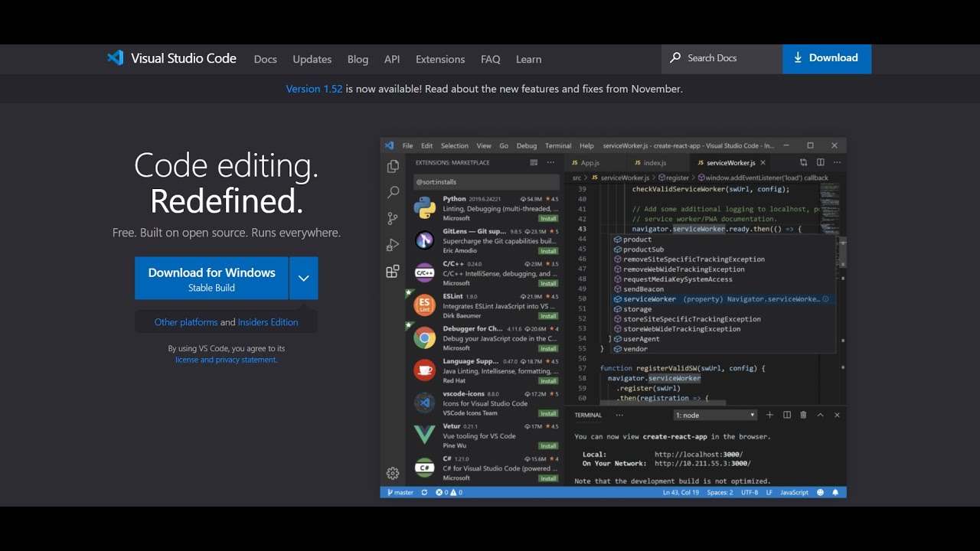Click the blue Download button in header
Viewport: 980px width, 551px height.
tap(827, 58)
